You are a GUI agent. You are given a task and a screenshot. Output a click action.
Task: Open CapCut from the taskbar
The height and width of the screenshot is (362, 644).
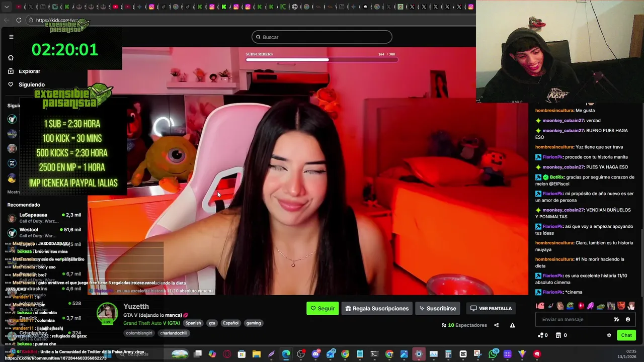[463, 354]
